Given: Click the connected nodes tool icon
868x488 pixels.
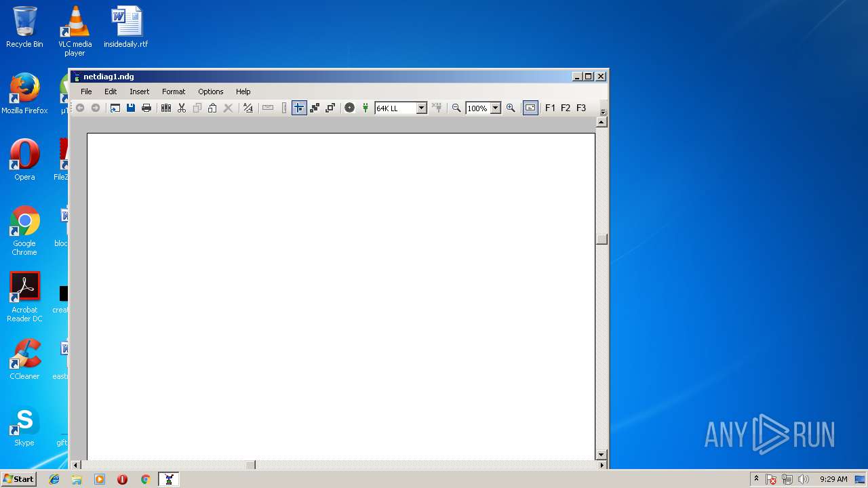Looking at the screenshot, I should (315, 108).
